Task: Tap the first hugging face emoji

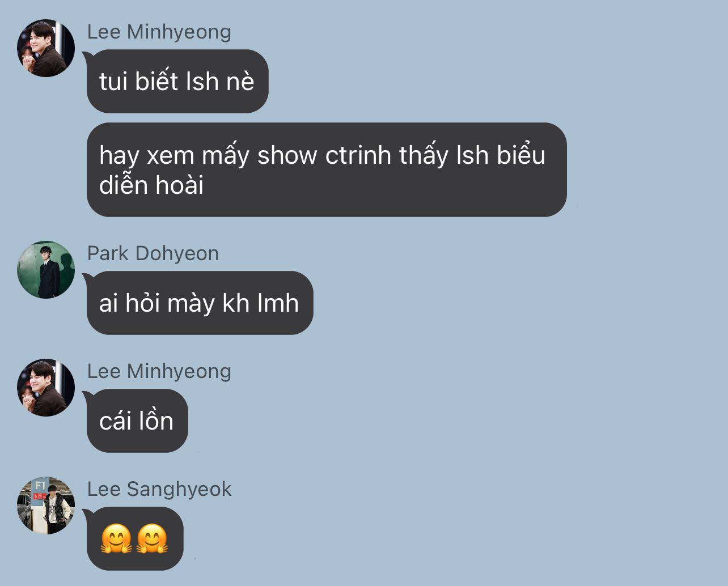Action: click(x=116, y=539)
